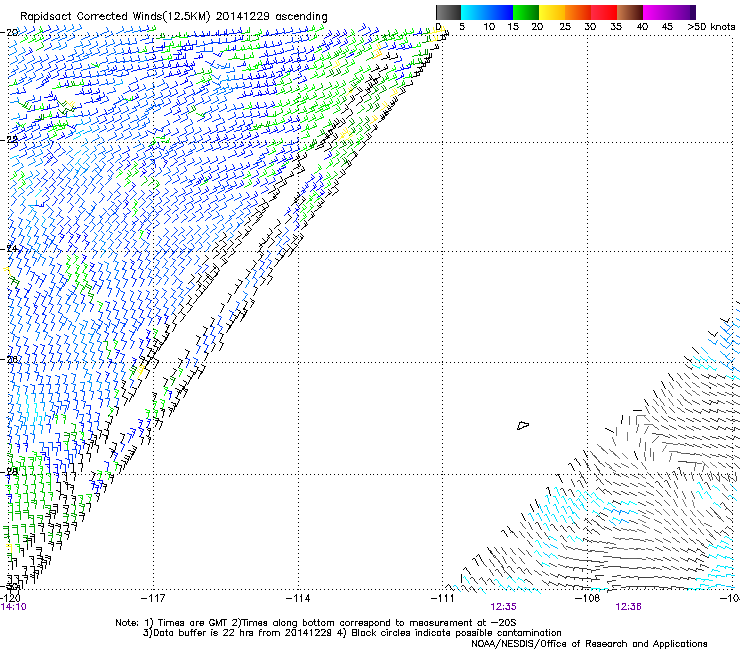Click the green 15-20 knots legend swatch
This screenshot has height=650, width=740.
[x=526, y=12]
